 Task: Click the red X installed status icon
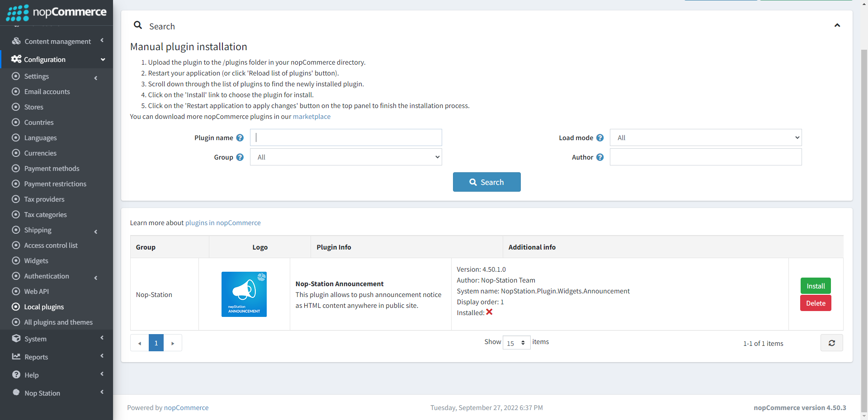489,312
